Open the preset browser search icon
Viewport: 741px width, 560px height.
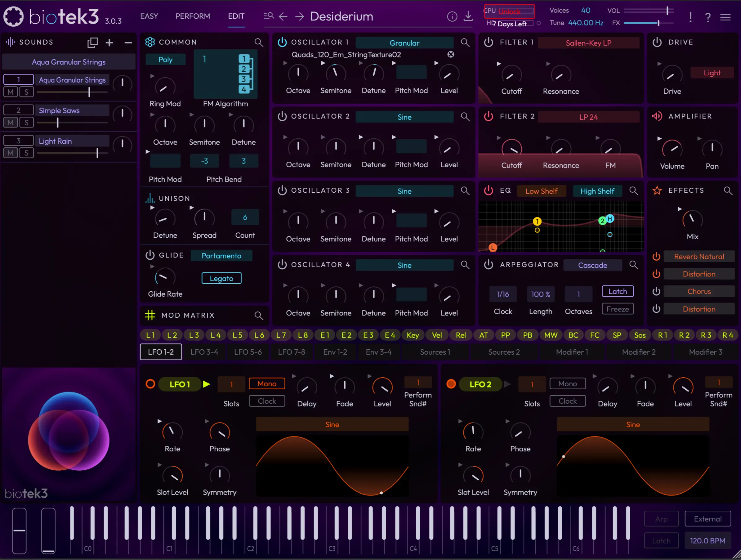coord(269,16)
